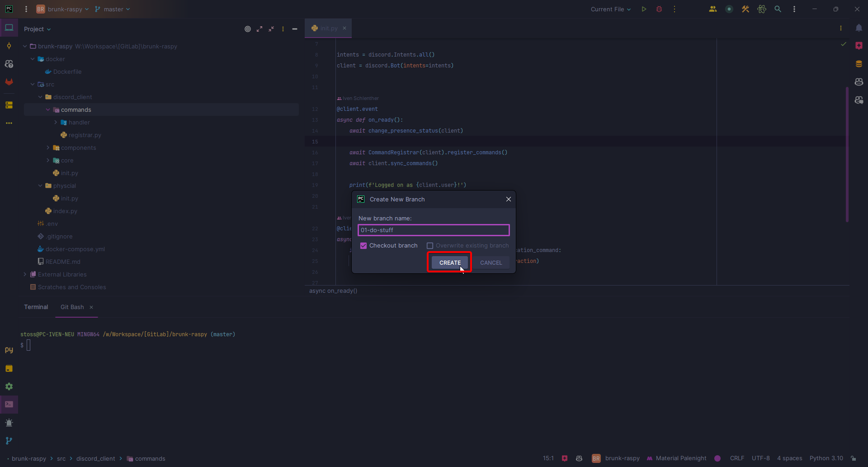Screen dimensions: 868x467
Task: Click the Debug bug icon
Action: [659, 9]
